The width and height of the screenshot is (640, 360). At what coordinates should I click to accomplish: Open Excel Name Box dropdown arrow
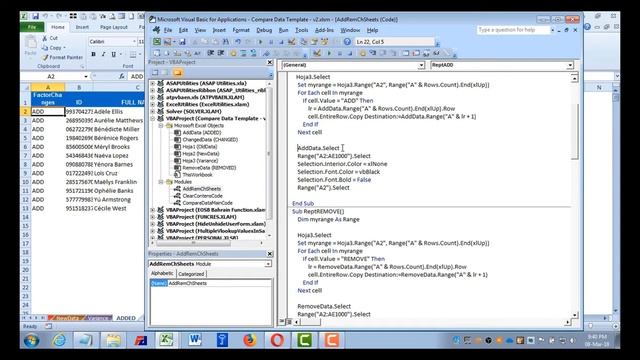tap(86, 77)
